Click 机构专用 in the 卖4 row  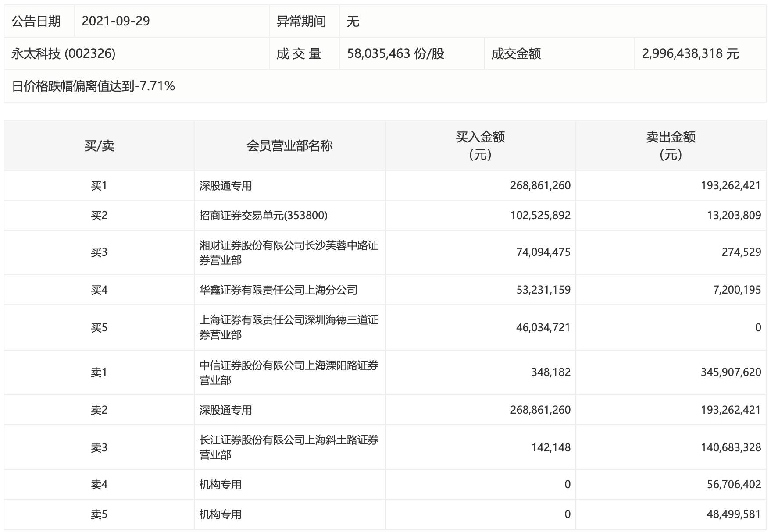tap(220, 485)
